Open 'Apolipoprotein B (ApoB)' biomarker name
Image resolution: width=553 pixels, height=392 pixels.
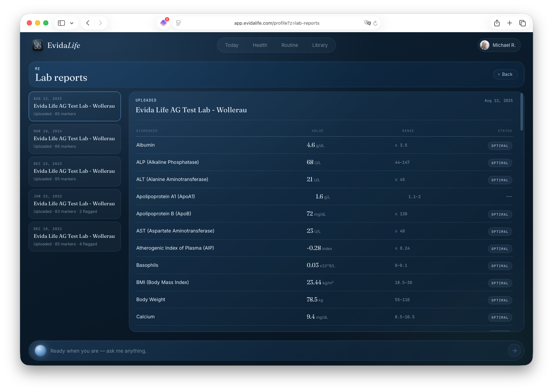164,214
